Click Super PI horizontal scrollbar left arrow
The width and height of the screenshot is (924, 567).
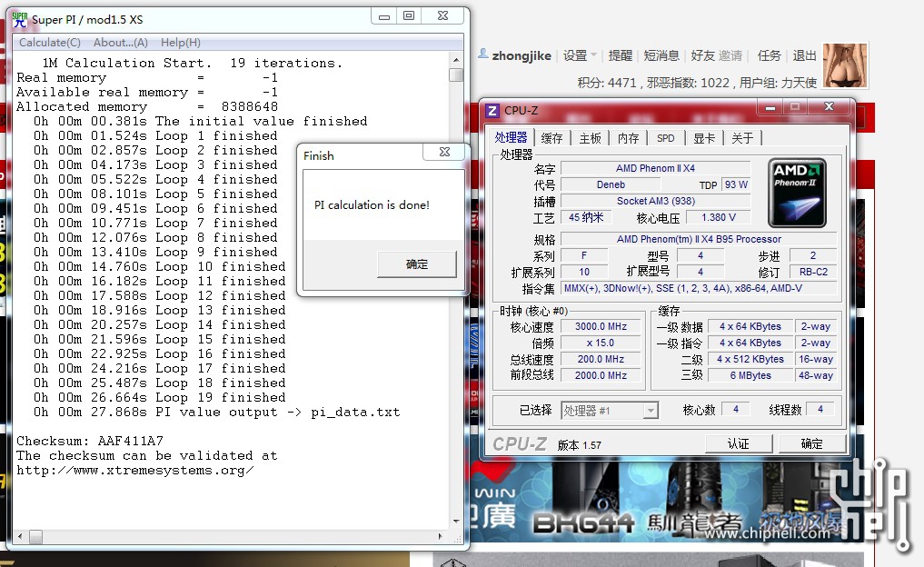(x=21, y=536)
